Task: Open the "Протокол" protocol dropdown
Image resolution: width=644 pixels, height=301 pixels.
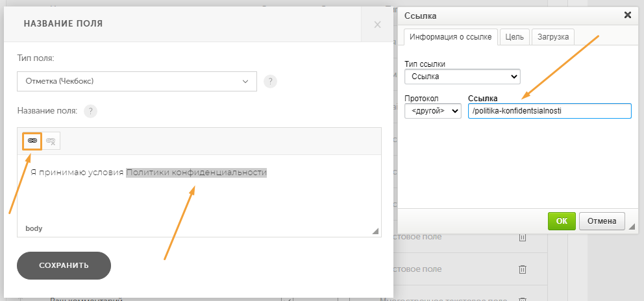Action: (x=432, y=111)
